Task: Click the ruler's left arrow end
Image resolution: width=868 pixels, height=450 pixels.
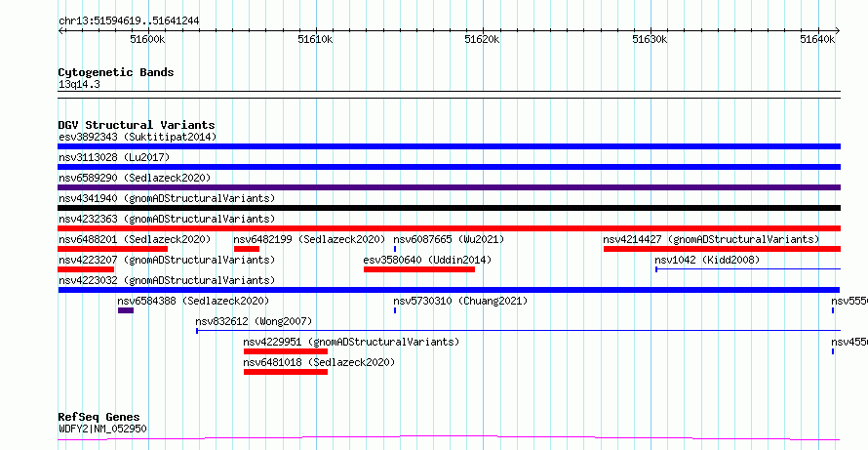Action: pyautogui.click(x=60, y=30)
